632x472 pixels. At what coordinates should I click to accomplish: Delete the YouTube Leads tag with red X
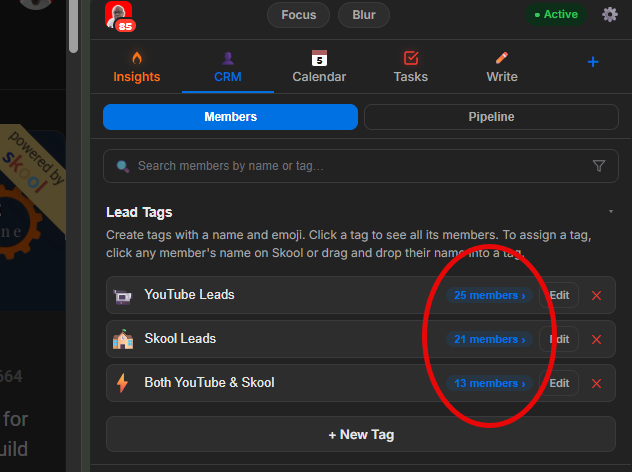pyautogui.click(x=596, y=295)
